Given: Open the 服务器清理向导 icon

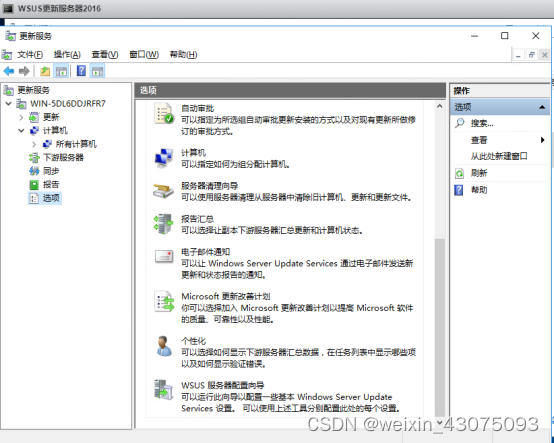Looking at the screenshot, I should pyautogui.click(x=163, y=191).
